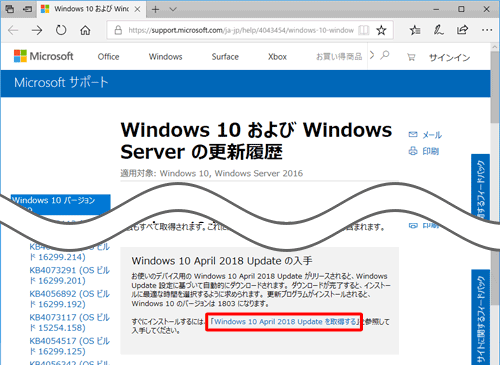Open KB4073117 (OS ビルド 15254.158) link
500x365 pixels.
pos(69,322)
